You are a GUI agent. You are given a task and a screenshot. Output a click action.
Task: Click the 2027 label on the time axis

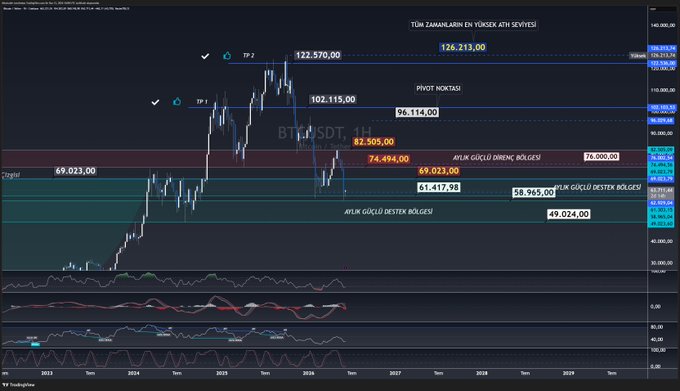point(395,373)
